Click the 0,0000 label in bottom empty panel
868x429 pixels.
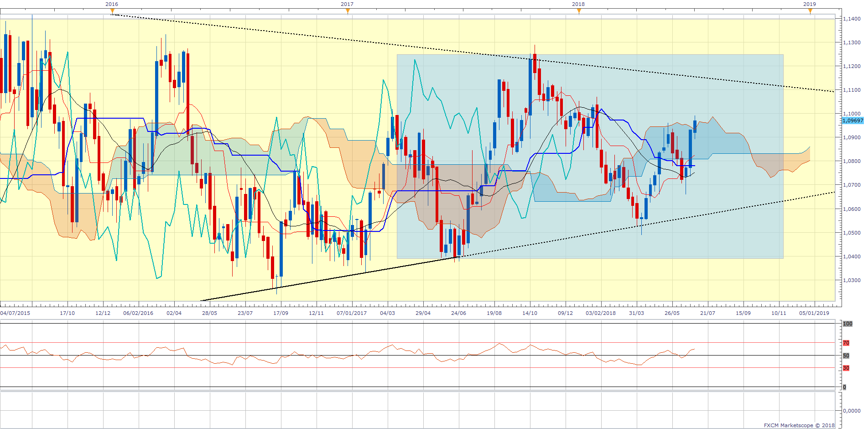click(852, 411)
